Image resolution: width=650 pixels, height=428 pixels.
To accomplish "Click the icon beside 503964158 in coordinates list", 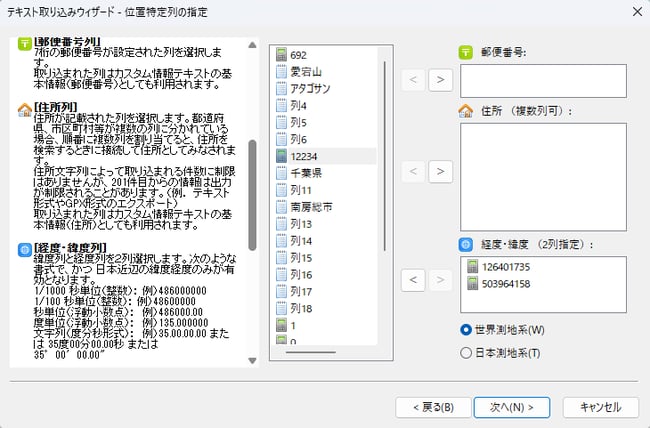I will tap(473, 284).
